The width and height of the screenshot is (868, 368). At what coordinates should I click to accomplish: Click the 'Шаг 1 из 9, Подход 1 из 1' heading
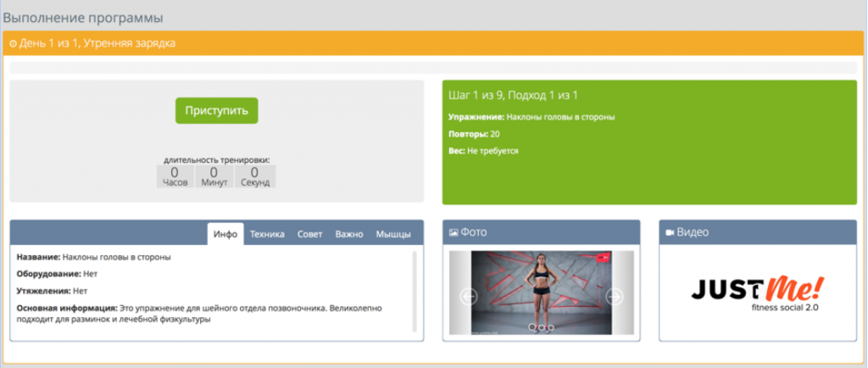(513, 95)
